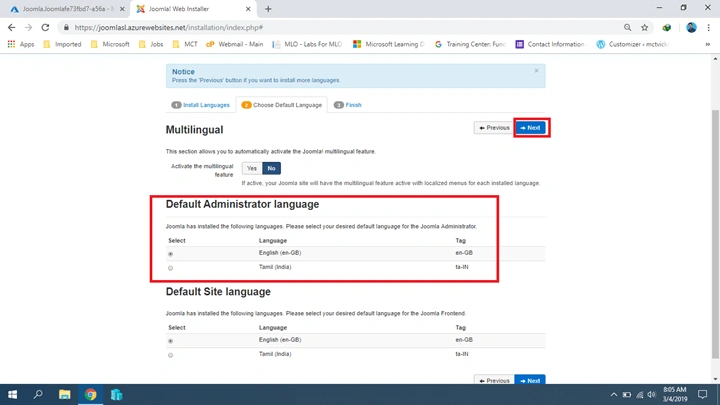Open the Chrome profile avatar
This screenshot has width=720, height=405.
(x=691, y=28)
